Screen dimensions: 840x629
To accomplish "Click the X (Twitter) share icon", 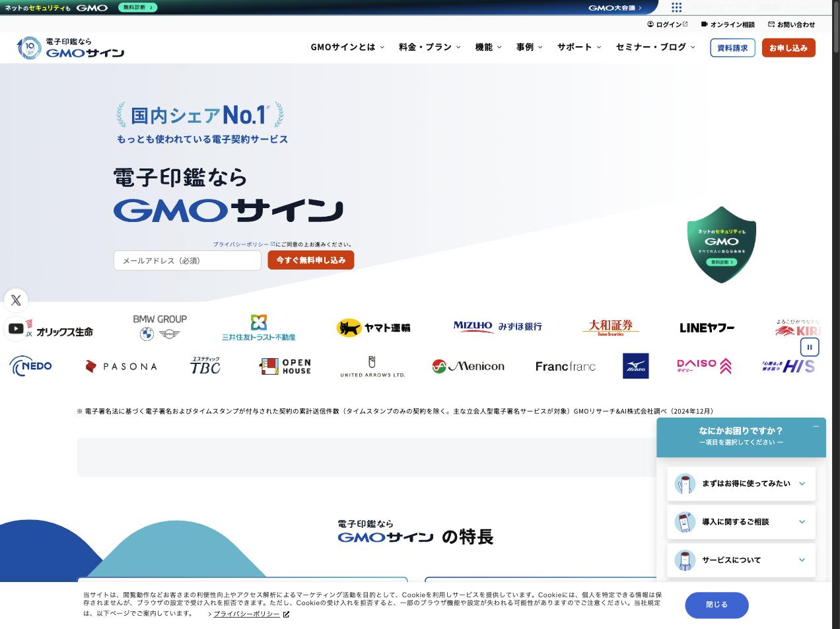I will click(x=16, y=300).
